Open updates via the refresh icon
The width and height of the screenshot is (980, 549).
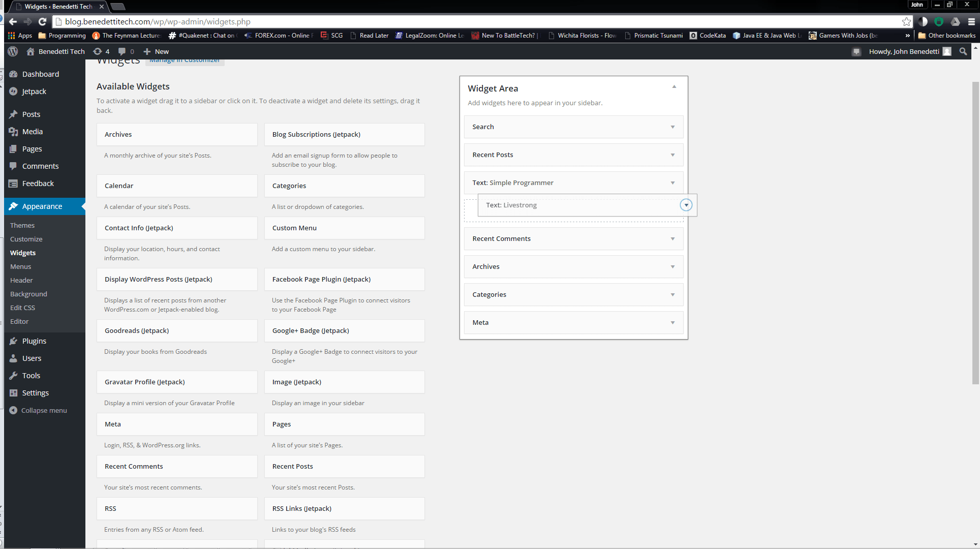[98, 51]
